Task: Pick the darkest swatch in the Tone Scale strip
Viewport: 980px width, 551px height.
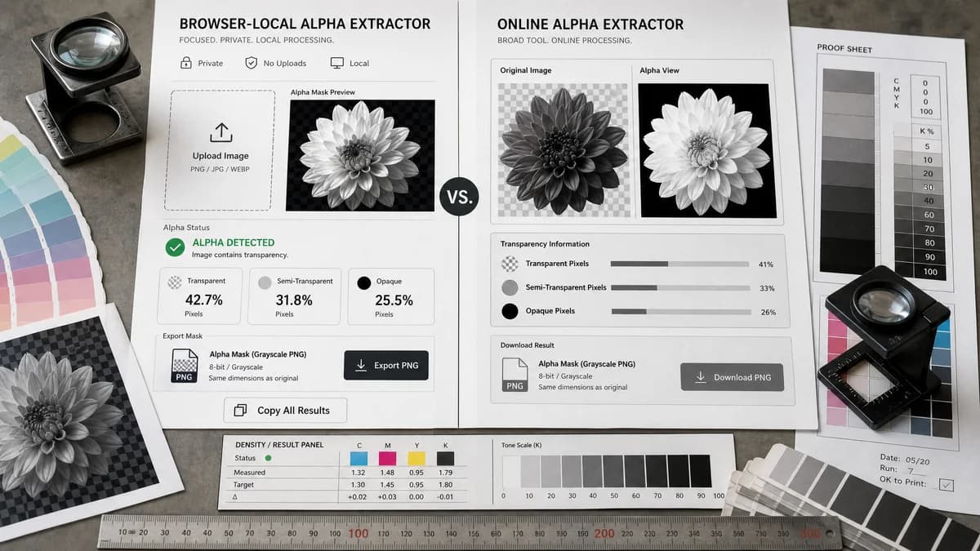Action: click(700, 471)
